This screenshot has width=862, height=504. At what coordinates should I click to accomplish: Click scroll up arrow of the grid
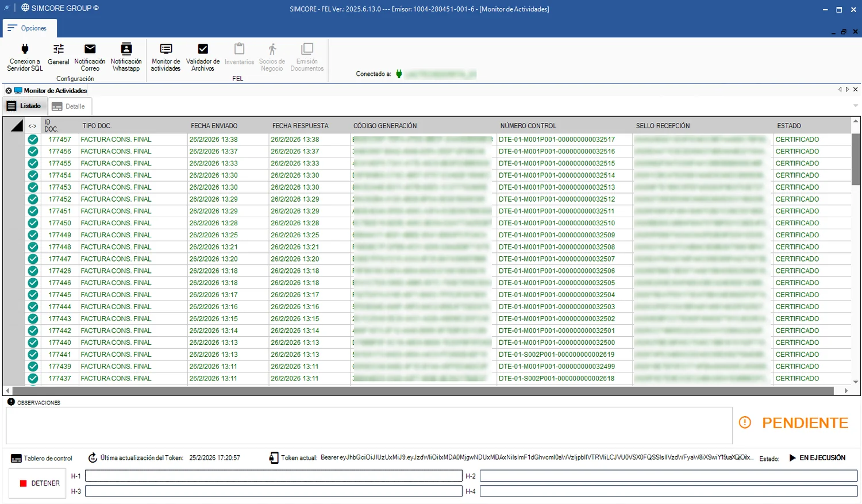[x=856, y=121]
